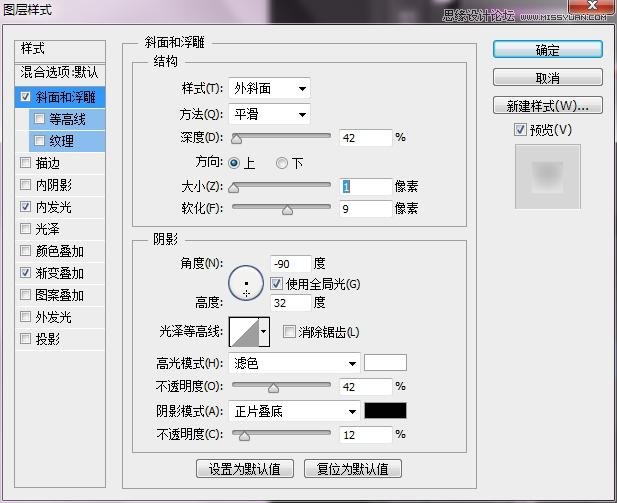The height and width of the screenshot is (503, 617).
Task: Uncheck the 内发光 checkbox
Action: [25, 207]
